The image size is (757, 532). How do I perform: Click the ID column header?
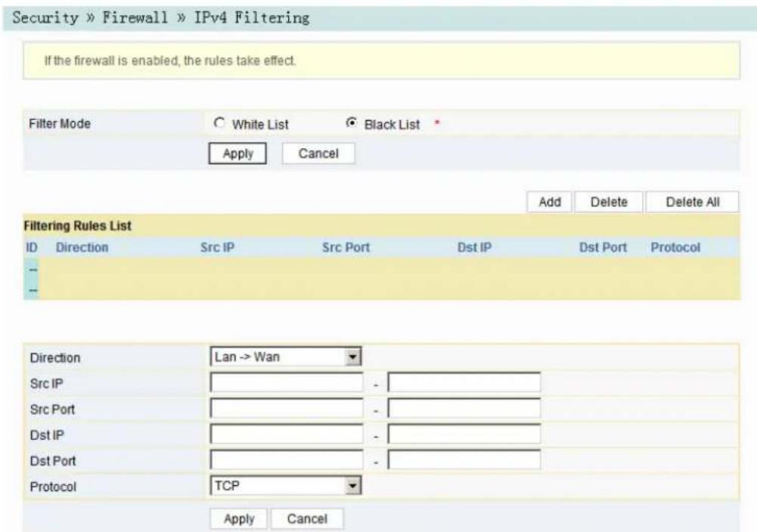click(x=31, y=247)
